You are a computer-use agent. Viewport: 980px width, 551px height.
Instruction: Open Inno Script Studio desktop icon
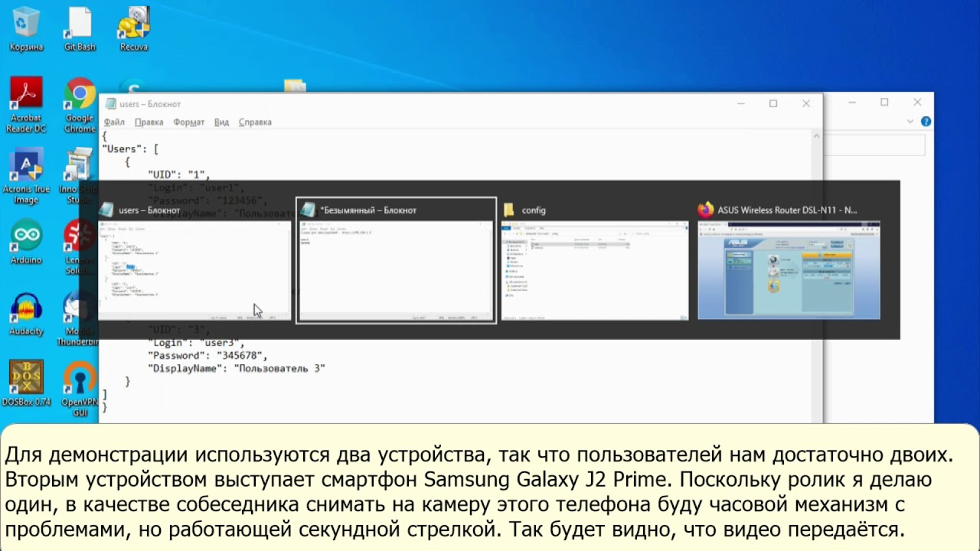click(x=80, y=178)
